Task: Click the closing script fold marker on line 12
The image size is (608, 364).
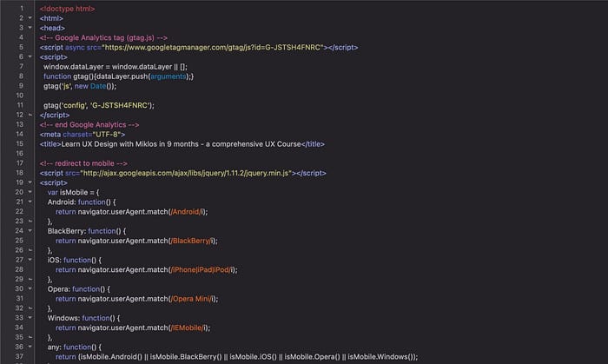Action: click(x=30, y=115)
